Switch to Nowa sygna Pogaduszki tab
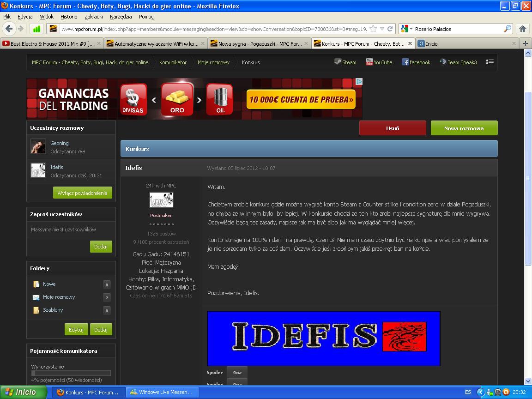 point(259,43)
